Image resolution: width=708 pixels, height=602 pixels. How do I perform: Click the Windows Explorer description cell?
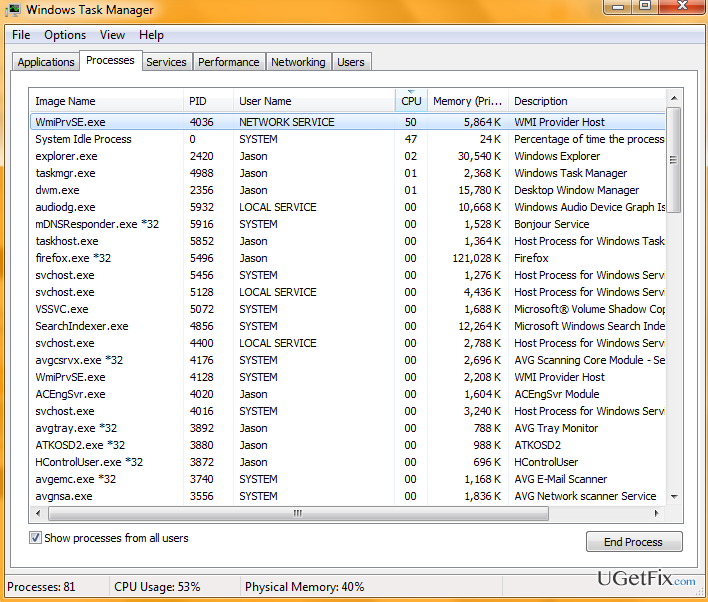(557, 156)
